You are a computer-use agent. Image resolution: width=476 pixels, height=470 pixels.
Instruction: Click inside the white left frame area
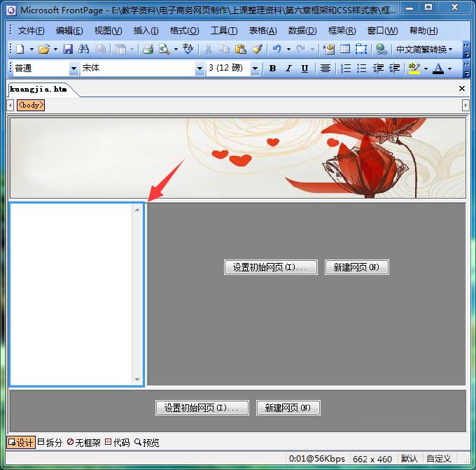(x=71, y=294)
